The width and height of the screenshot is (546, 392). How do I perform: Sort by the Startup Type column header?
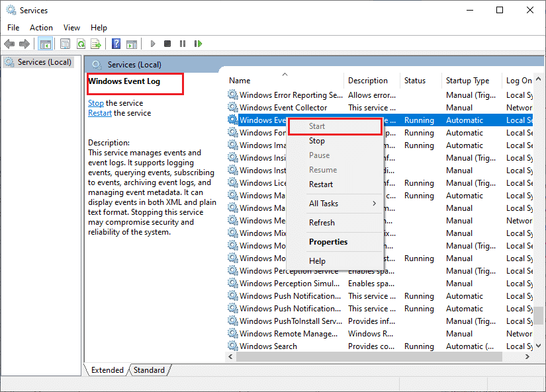(467, 81)
